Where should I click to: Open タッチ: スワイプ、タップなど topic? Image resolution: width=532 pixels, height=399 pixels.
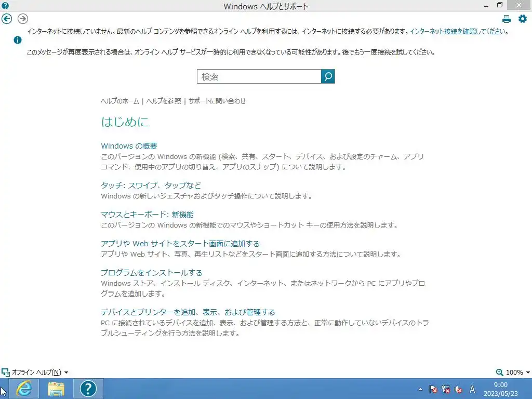[151, 185]
